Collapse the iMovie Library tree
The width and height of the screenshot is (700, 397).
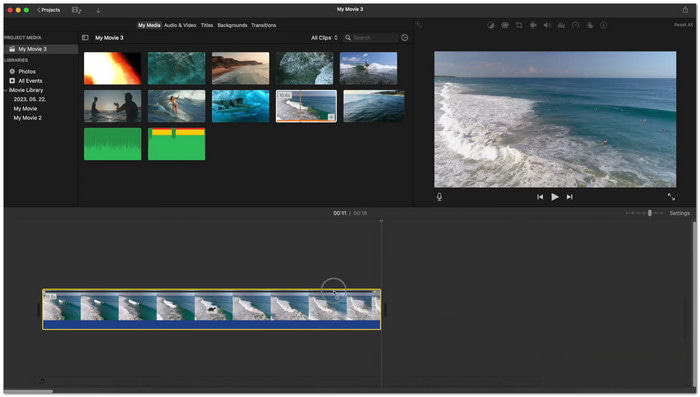(x=6, y=90)
